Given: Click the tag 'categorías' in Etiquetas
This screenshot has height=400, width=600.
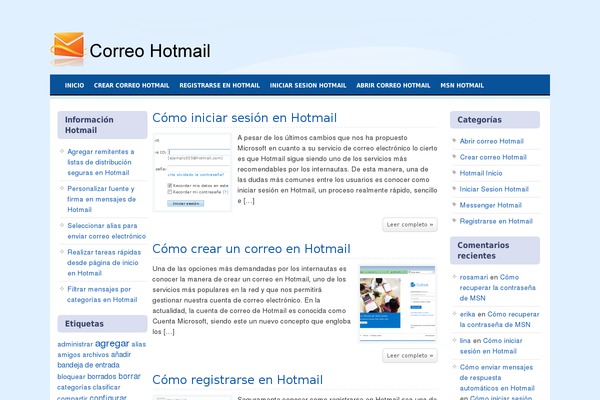Looking at the screenshot, I should 73,387.
